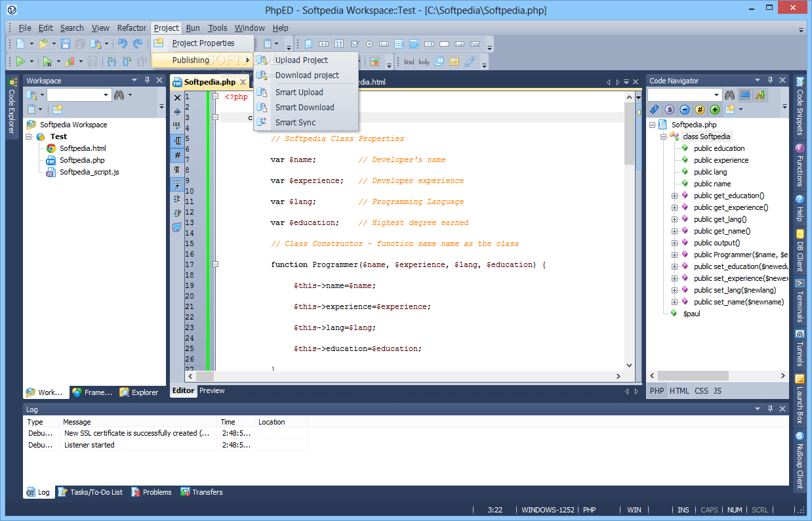Click the body tag toolbar icon

[424, 62]
